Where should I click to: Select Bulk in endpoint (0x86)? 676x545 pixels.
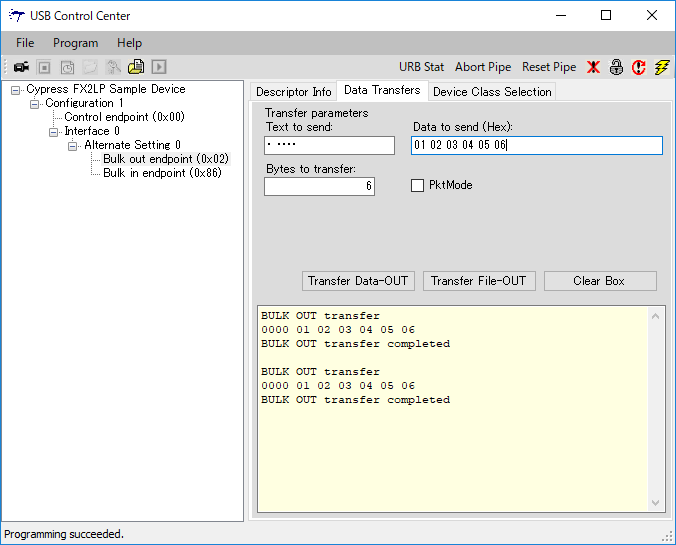click(x=162, y=173)
